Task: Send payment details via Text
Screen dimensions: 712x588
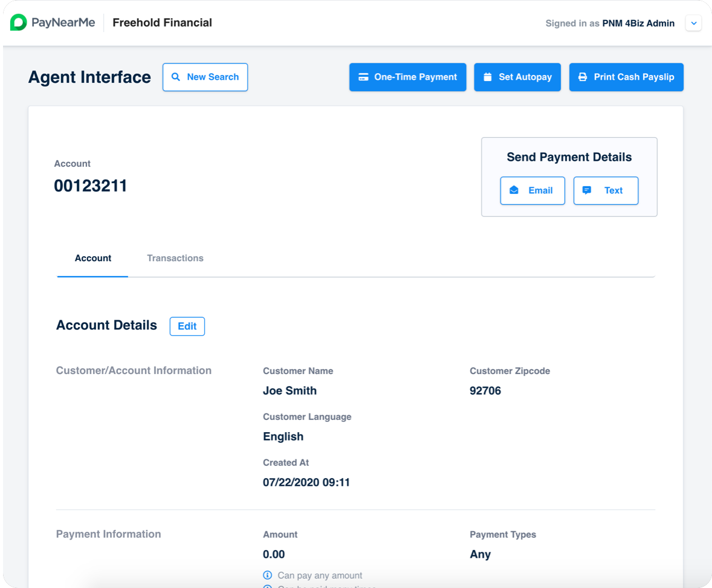Action: pyautogui.click(x=606, y=190)
